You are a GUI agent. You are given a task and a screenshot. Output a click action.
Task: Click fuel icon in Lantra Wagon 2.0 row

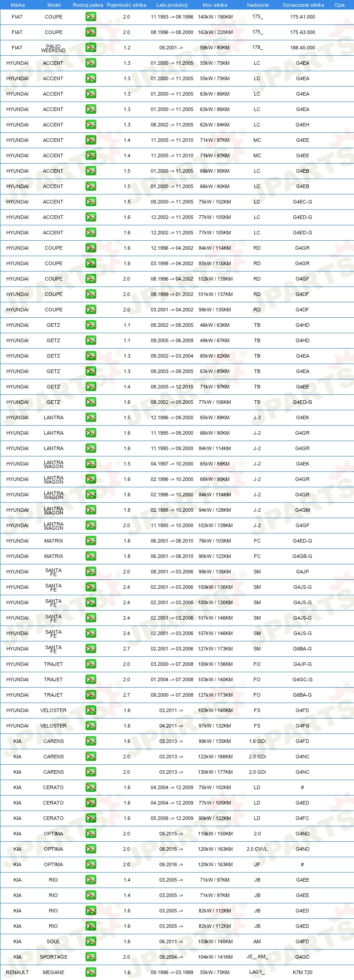(x=91, y=525)
